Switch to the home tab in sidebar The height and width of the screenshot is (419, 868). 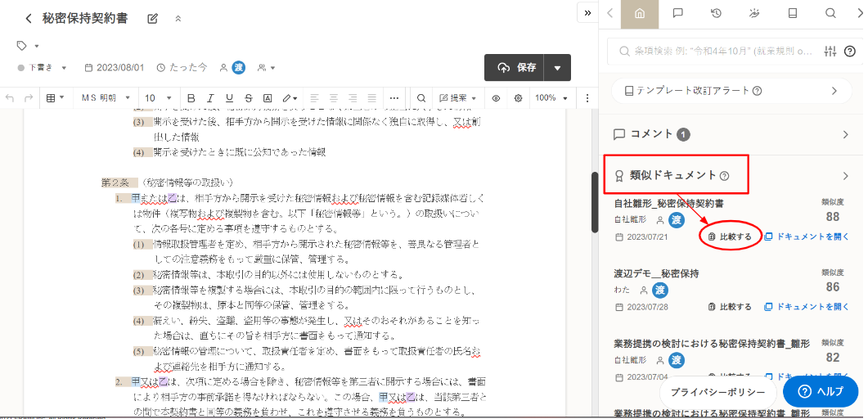[640, 13]
